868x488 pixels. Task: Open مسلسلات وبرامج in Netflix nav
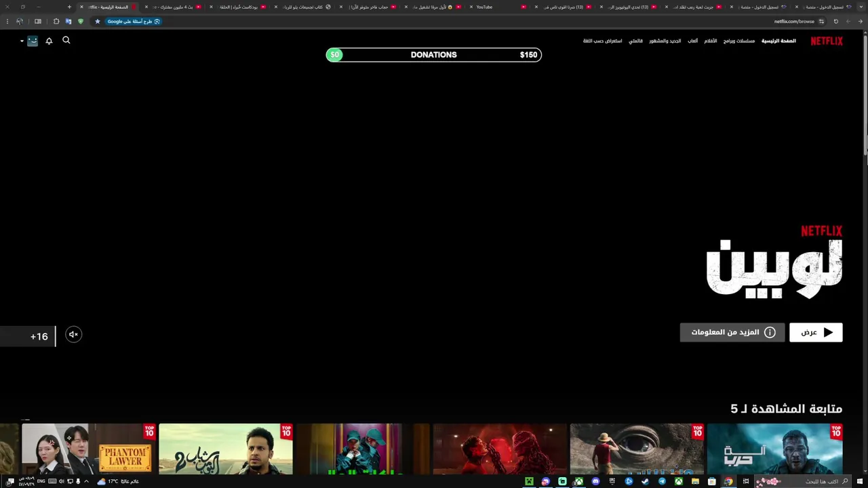739,41
